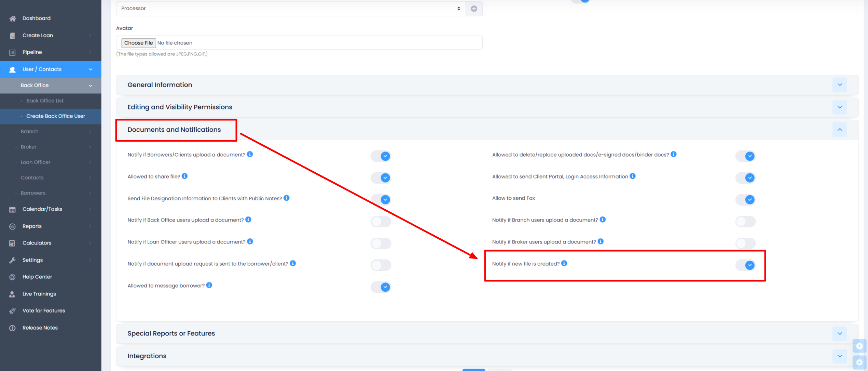
Task: Open the Branch submenu
Action: pos(51,132)
